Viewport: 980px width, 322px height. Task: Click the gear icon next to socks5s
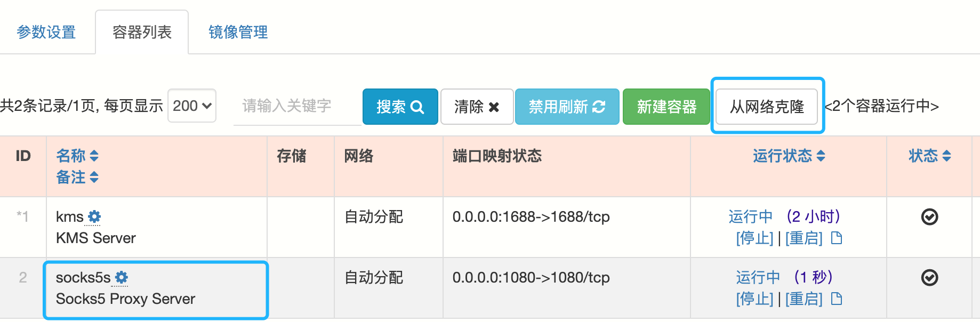tap(122, 277)
